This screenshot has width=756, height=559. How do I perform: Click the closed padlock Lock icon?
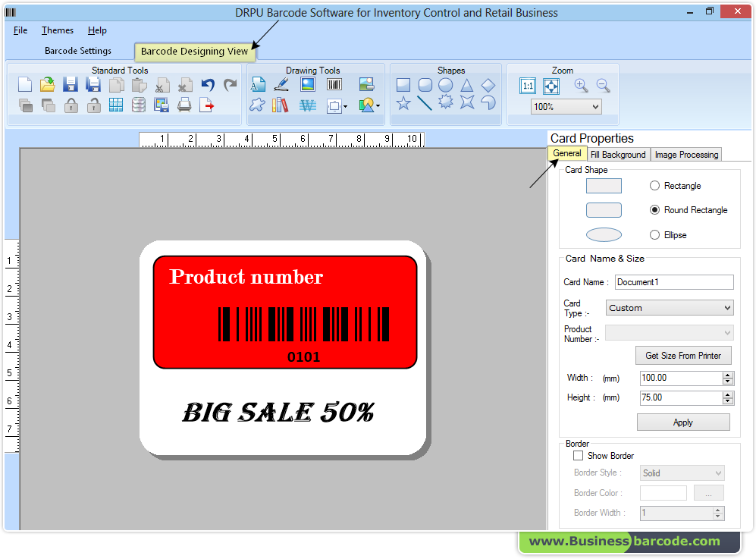click(x=71, y=105)
